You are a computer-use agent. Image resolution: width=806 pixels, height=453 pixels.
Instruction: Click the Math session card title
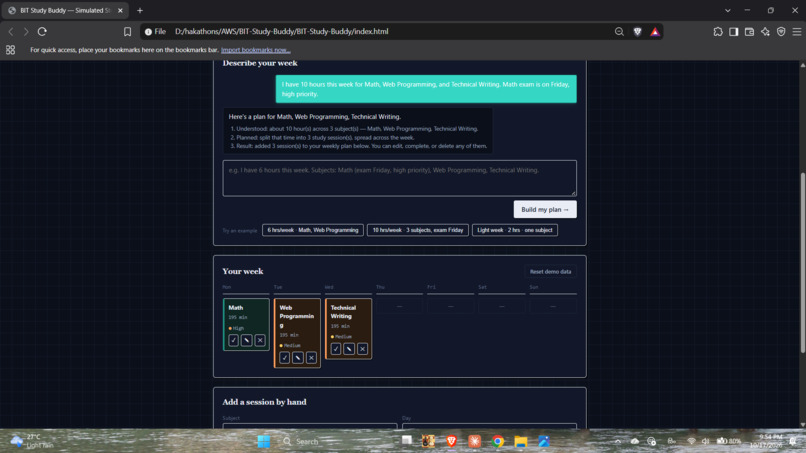click(235, 307)
